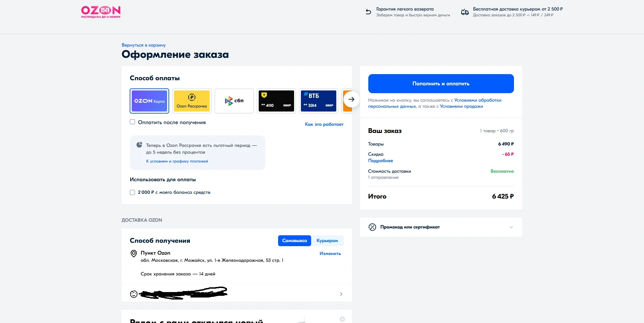The image size is (644, 323).
Task: Go back via Вернуться в корзину
Action: point(144,45)
